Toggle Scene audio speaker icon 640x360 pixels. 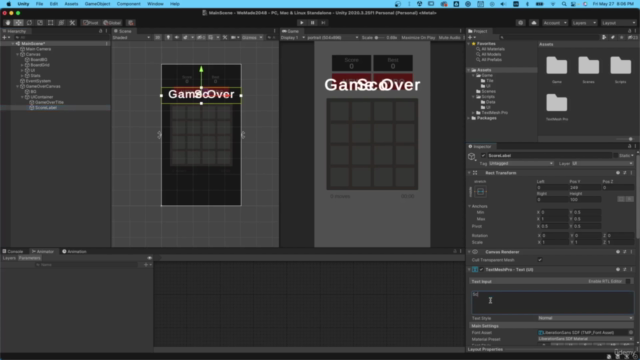click(x=176, y=38)
